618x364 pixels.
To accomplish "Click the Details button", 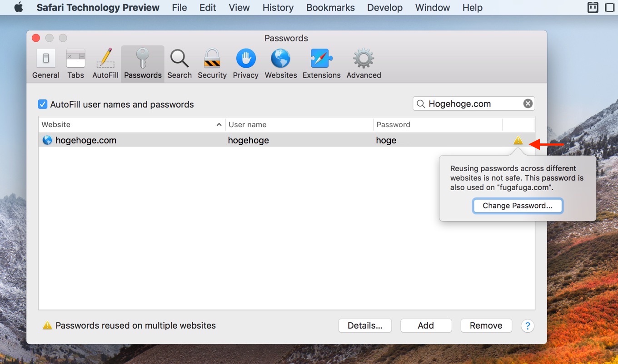I will point(365,325).
